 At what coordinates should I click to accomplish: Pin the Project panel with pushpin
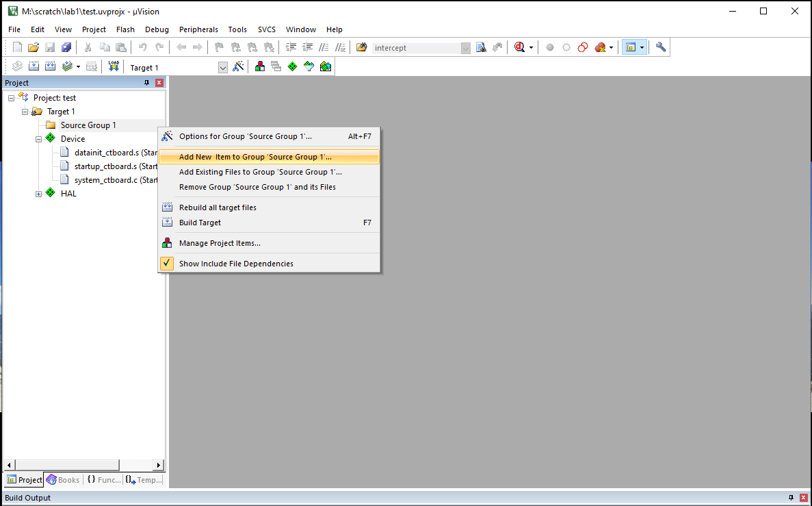(146, 83)
